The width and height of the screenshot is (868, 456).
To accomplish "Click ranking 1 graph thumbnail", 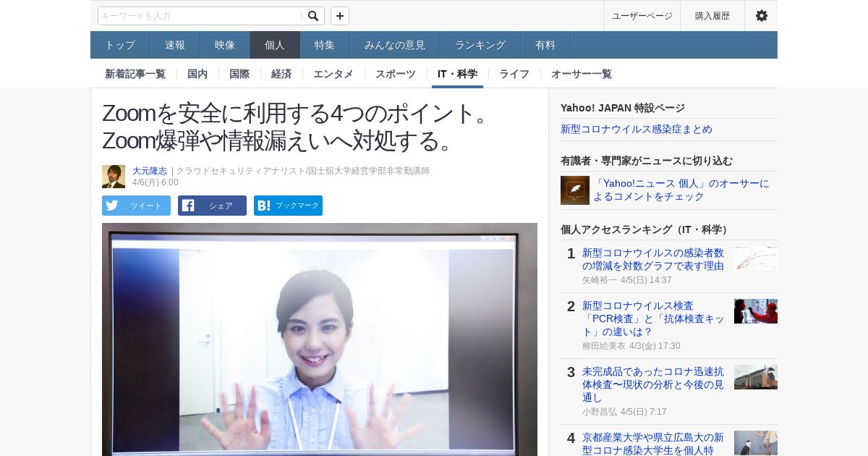I will tap(756, 258).
